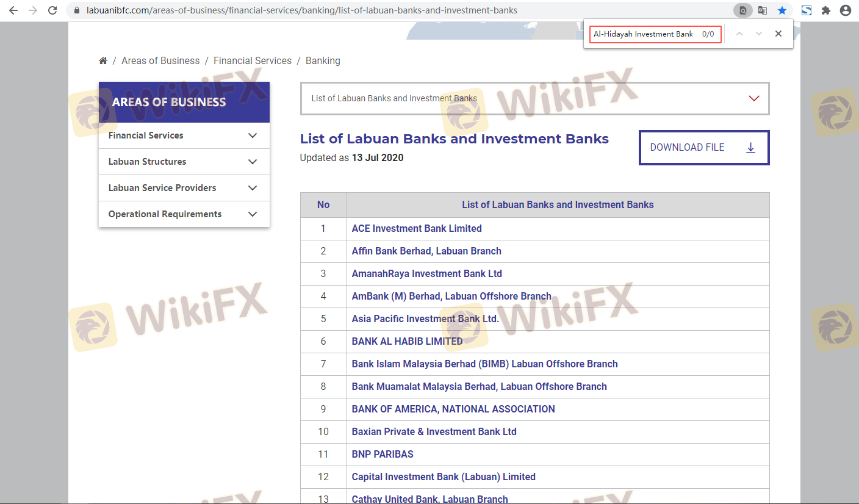859x504 pixels.
Task: Click the home icon in breadcrumb
Action: [103, 61]
